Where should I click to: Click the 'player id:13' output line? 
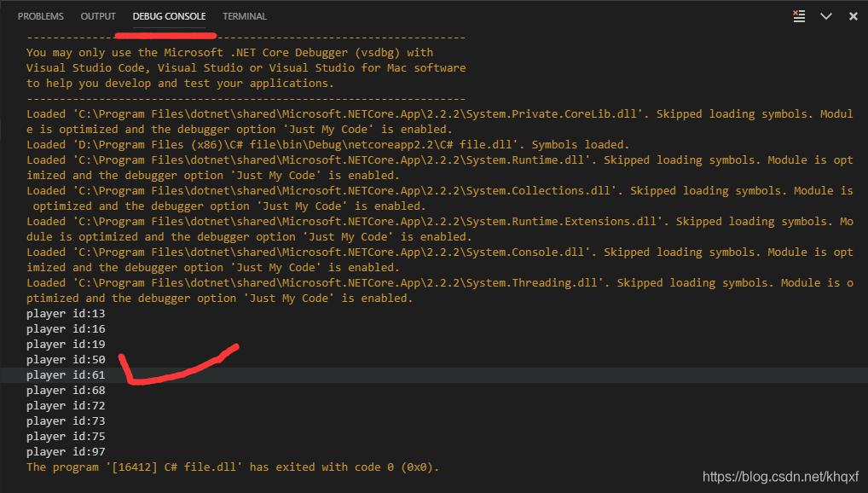pyautogui.click(x=66, y=314)
